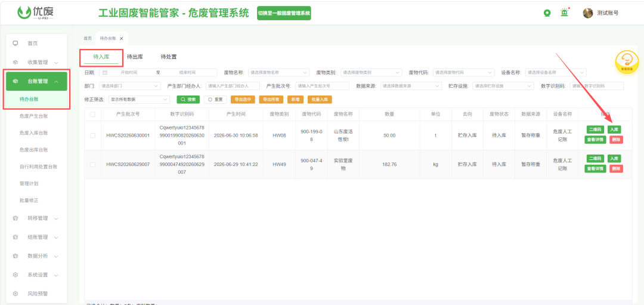Click 删除 for HWCS20260629007 row

(x=615, y=168)
